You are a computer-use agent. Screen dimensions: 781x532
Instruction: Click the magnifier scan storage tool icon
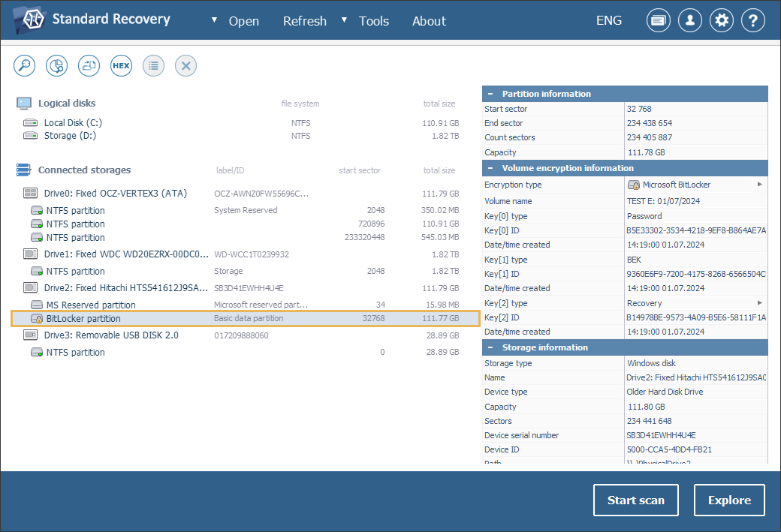click(24, 66)
